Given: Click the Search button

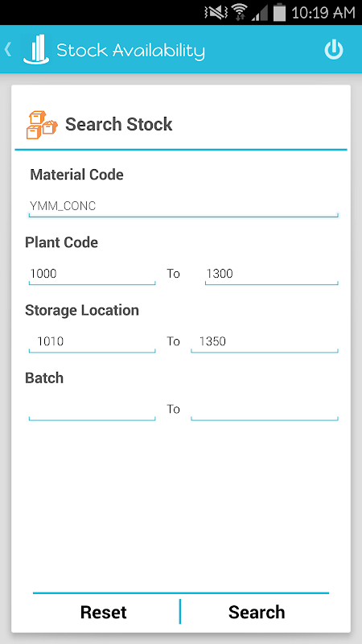Looking at the screenshot, I should (257, 612).
